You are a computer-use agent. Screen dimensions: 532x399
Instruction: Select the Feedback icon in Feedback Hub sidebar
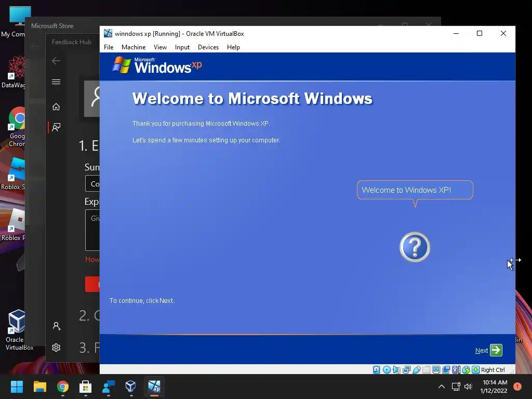[x=56, y=127]
